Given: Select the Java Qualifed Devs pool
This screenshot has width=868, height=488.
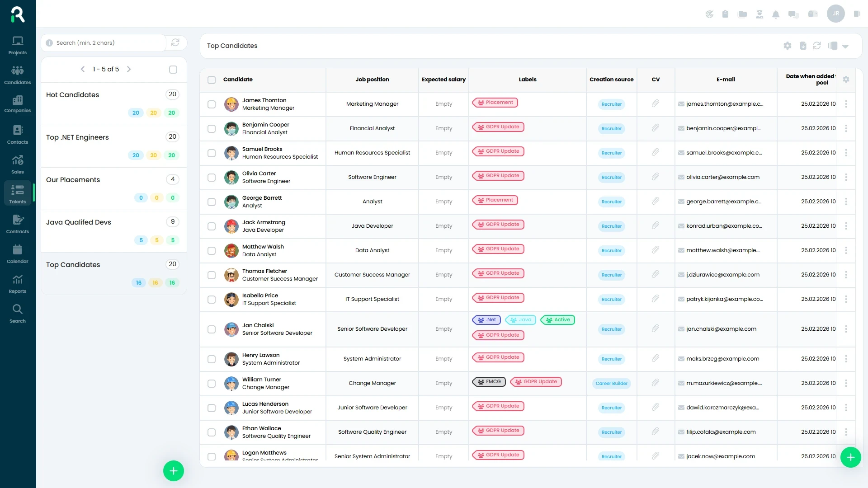Looking at the screenshot, I should click(79, 222).
